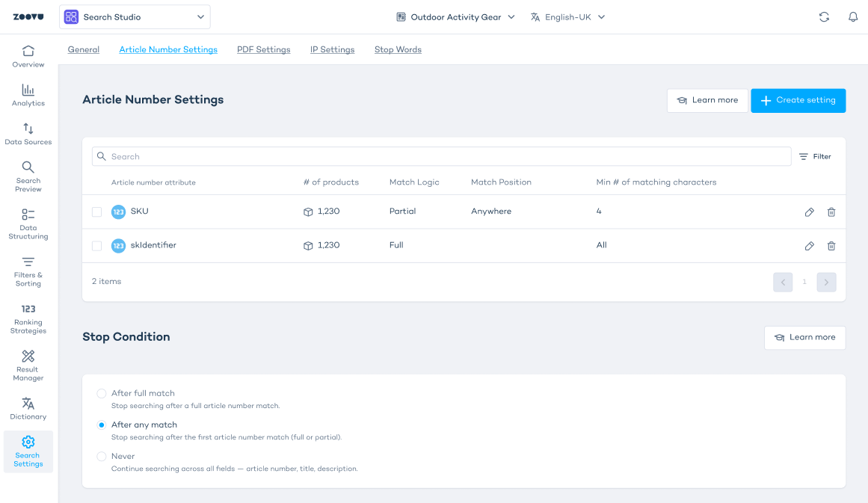
Task: Click page number 1 in pagination
Action: coord(804,283)
